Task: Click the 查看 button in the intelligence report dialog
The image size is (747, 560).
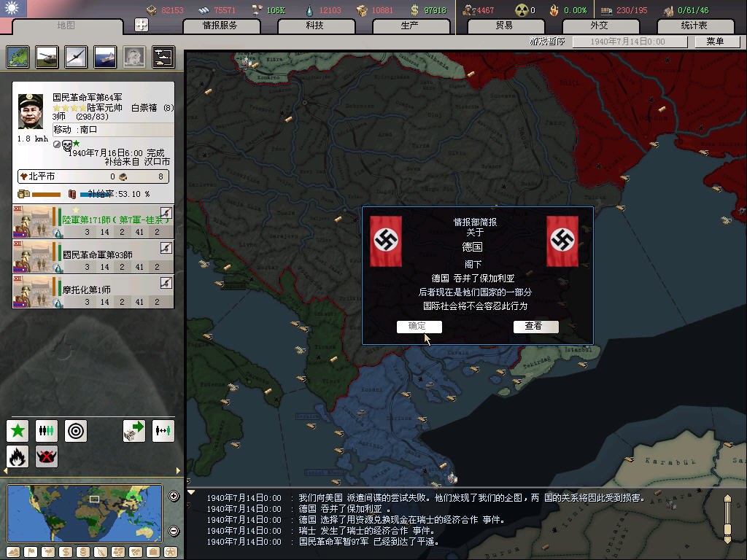Action: pos(535,326)
